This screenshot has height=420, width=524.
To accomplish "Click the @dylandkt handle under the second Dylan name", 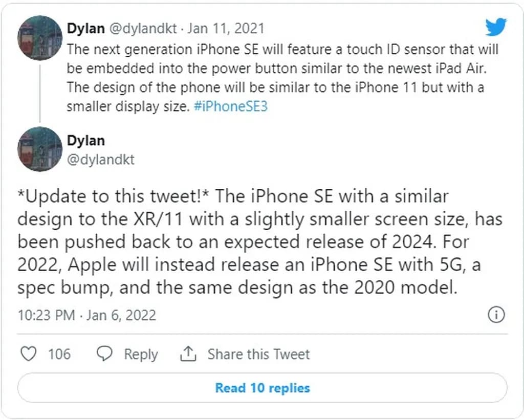I will coord(101,159).
